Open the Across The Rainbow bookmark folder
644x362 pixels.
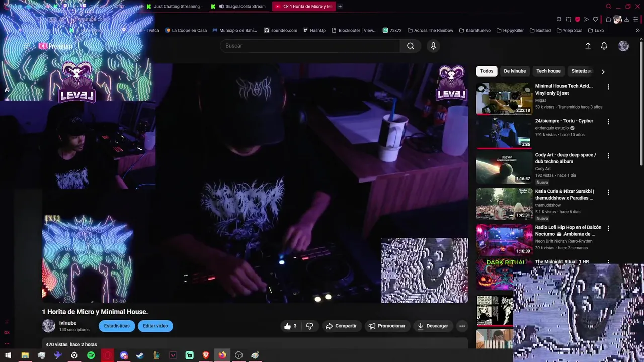click(430, 30)
